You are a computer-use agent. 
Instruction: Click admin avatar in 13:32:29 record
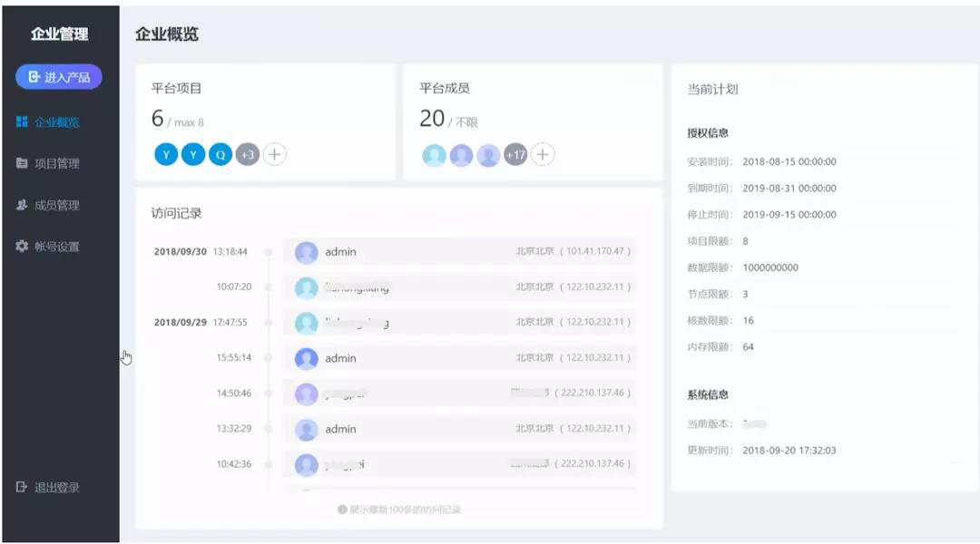tap(307, 430)
